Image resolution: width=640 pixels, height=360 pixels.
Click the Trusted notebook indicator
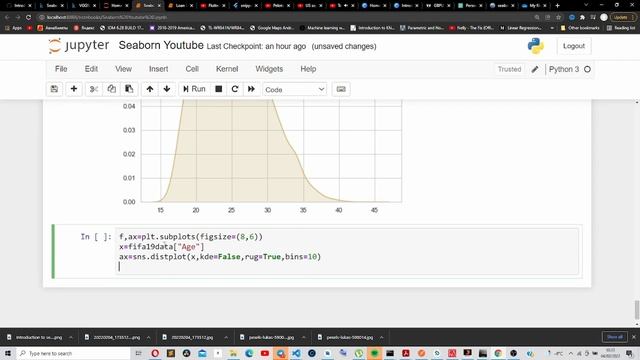509,69
